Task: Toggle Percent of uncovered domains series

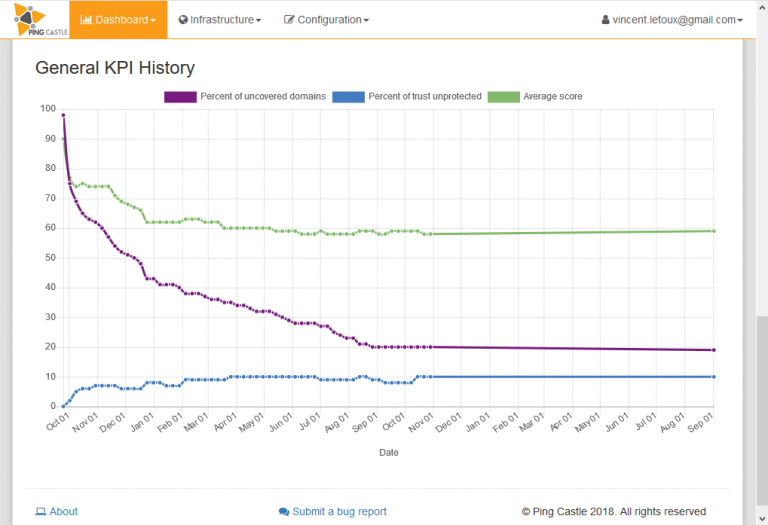Action: click(263, 96)
